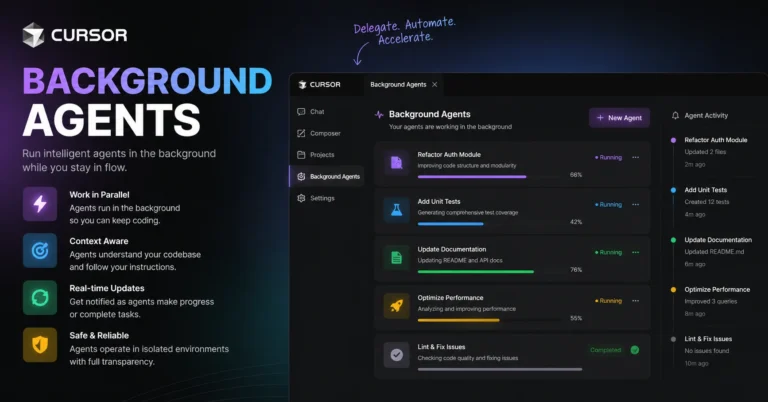Image resolution: width=768 pixels, height=402 pixels.
Task: Click the Completed status label
Action: (606, 350)
